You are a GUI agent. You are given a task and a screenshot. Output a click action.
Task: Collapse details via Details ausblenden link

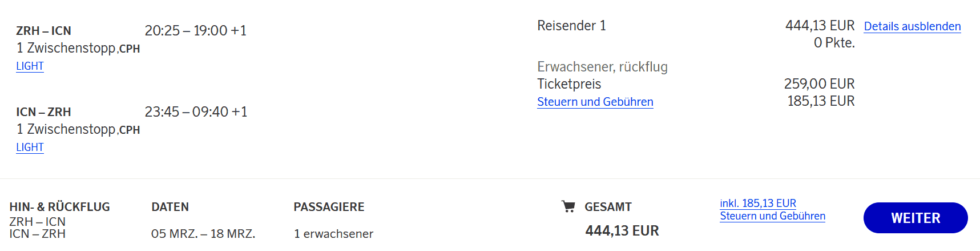[x=912, y=26]
